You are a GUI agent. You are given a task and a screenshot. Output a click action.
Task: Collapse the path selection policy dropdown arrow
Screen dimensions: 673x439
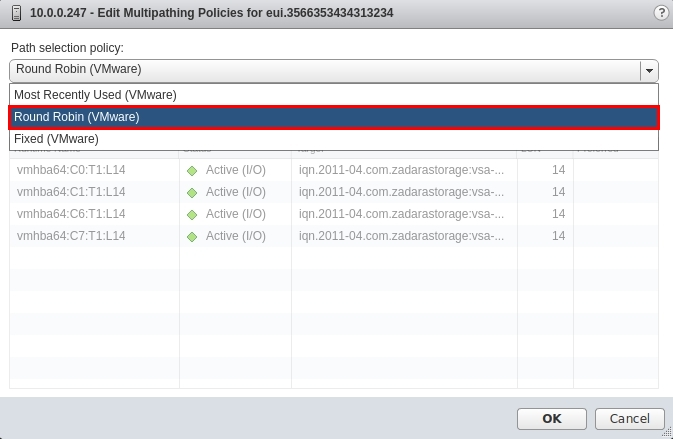point(650,70)
